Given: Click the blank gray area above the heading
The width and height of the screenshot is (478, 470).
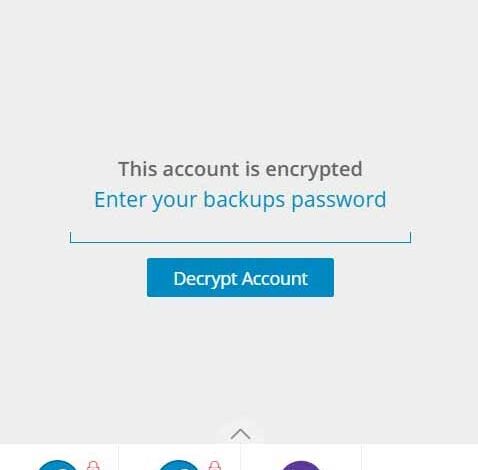Looking at the screenshot, I should tap(239, 77).
